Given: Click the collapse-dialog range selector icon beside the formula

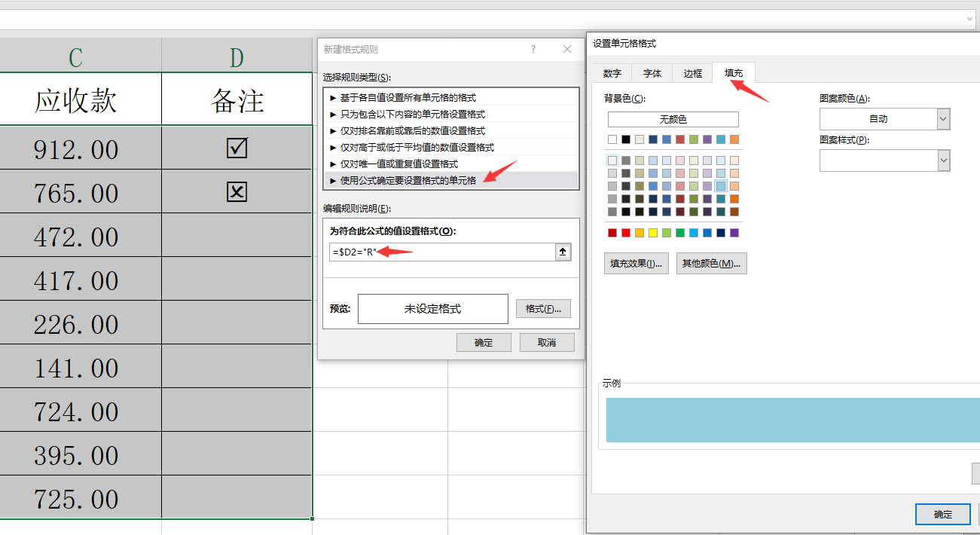Looking at the screenshot, I should coord(563,252).
